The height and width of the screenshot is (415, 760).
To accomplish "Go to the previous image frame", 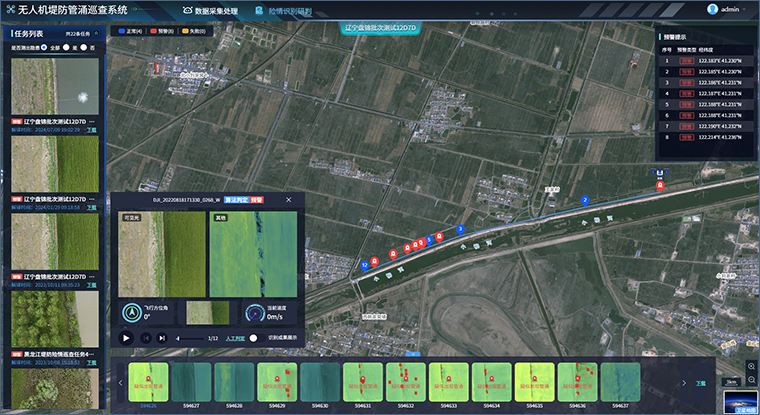I will pyautogui.click(x=147, y=338).
